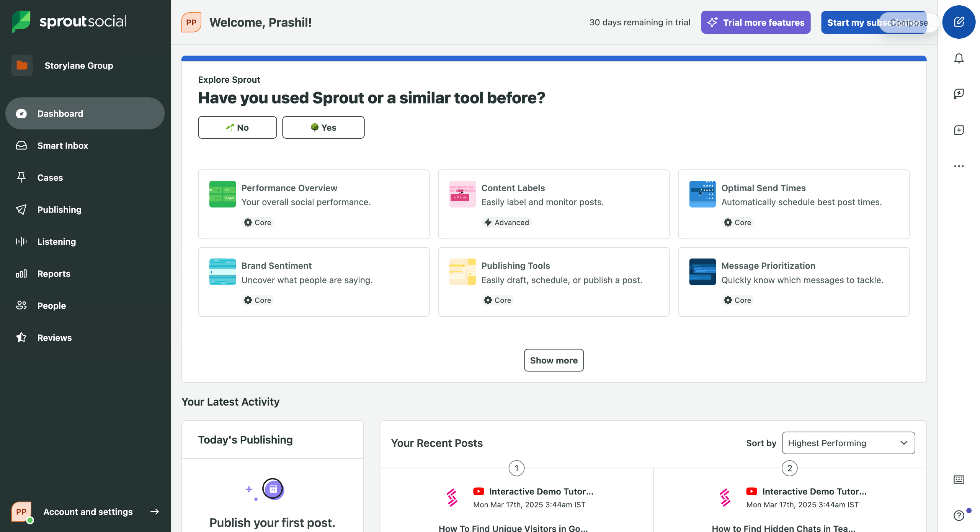
Task: Click the Compose pencil icon
Action: tap(958, 22)
